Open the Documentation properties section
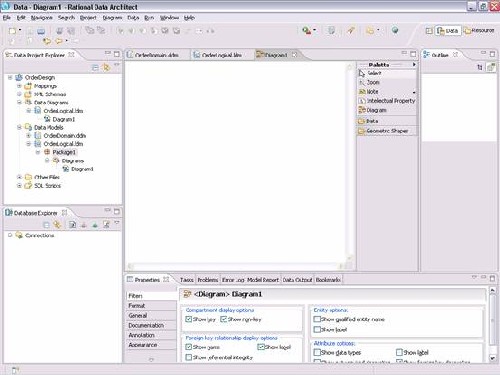 coord(151,325)
